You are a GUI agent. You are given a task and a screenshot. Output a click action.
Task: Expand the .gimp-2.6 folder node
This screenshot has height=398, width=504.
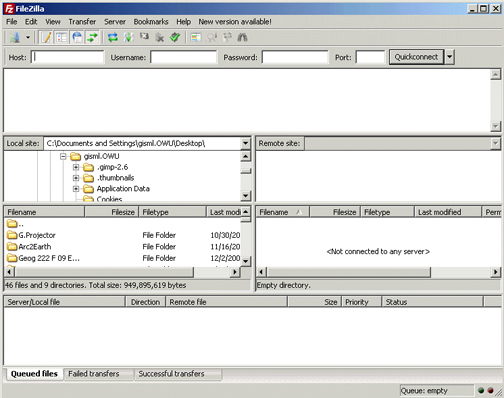[76, 167]
